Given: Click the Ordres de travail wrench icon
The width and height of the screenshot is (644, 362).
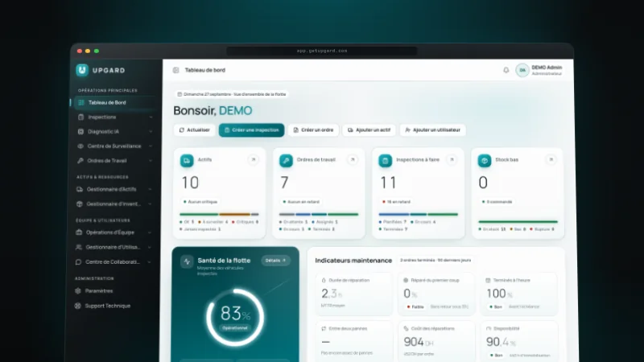Looking at the screenshot, I should pos(286,160).
